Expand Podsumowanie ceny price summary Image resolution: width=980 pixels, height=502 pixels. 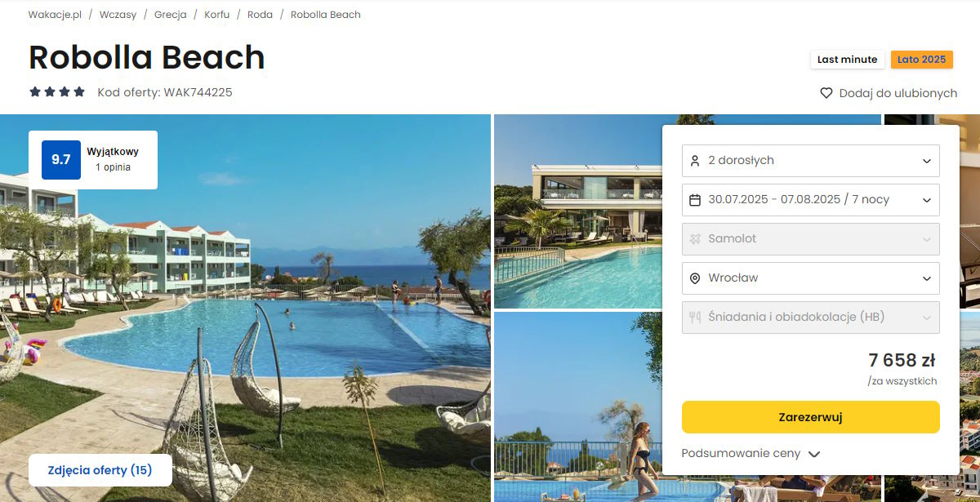(751, 454)
